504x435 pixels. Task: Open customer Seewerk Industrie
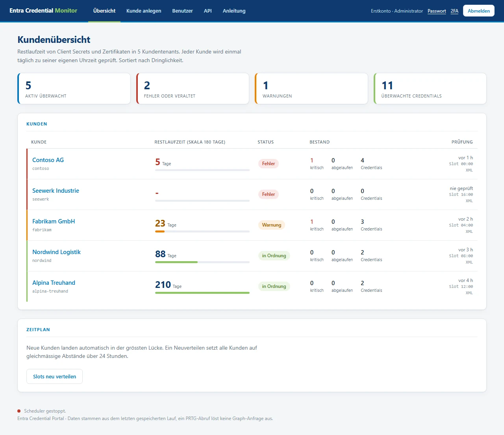click(x=56, y=191)
